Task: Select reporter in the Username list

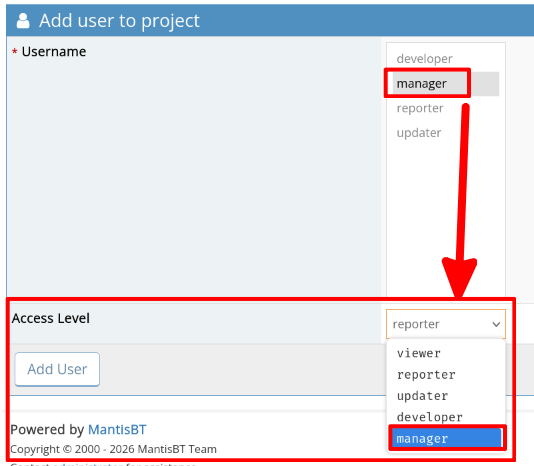Action: (x=445, y=108)
